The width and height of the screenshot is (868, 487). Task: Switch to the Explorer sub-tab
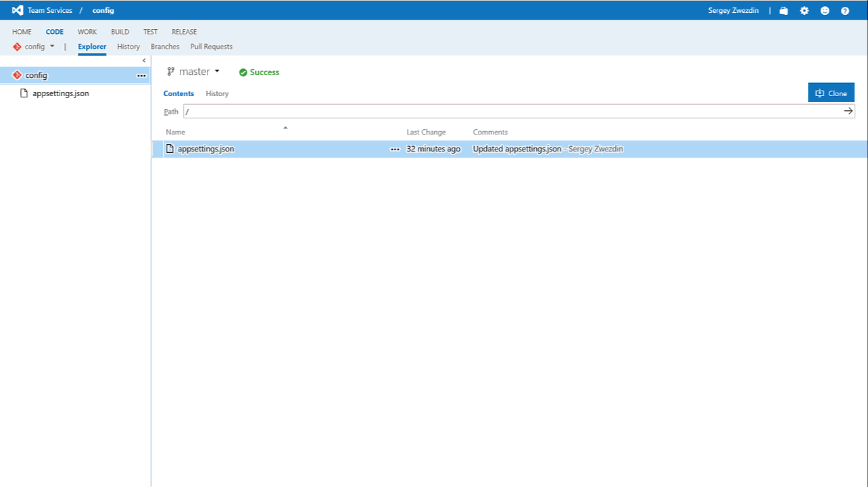(92, 47)
